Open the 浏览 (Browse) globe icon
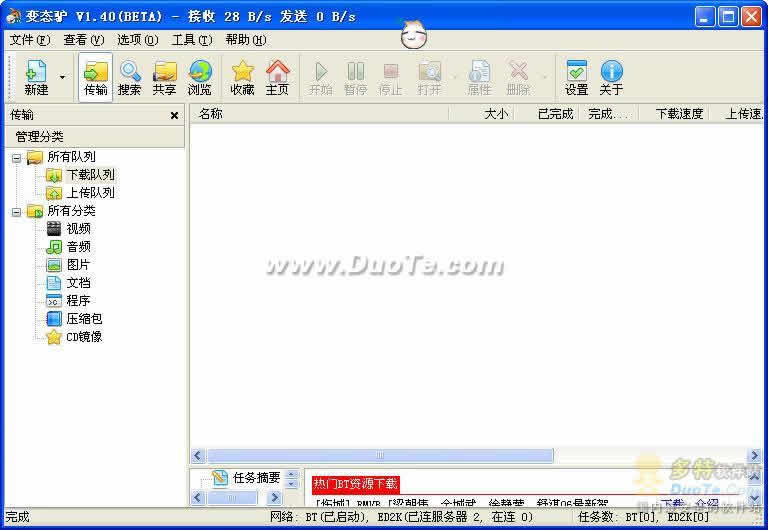 200,77
